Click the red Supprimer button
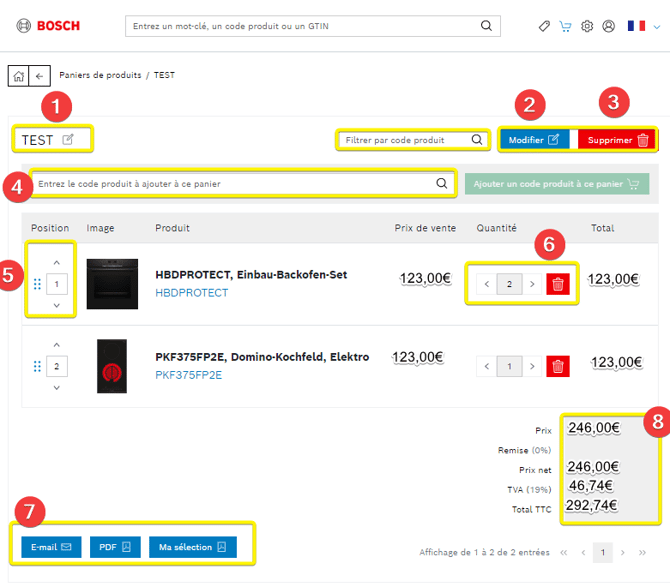The height and width of the screenshot is (587, 670). pyautogui.click(x=617, y=140)
